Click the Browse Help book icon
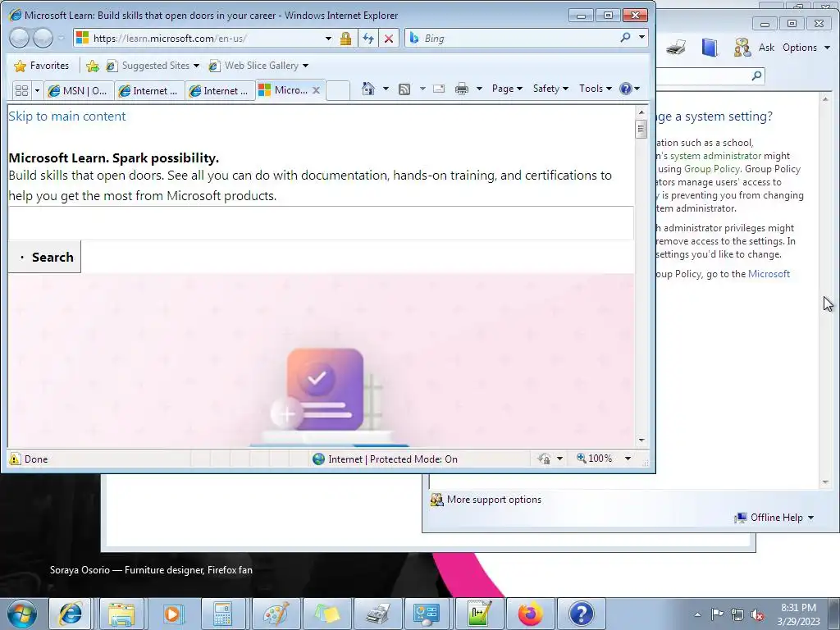 710,48
